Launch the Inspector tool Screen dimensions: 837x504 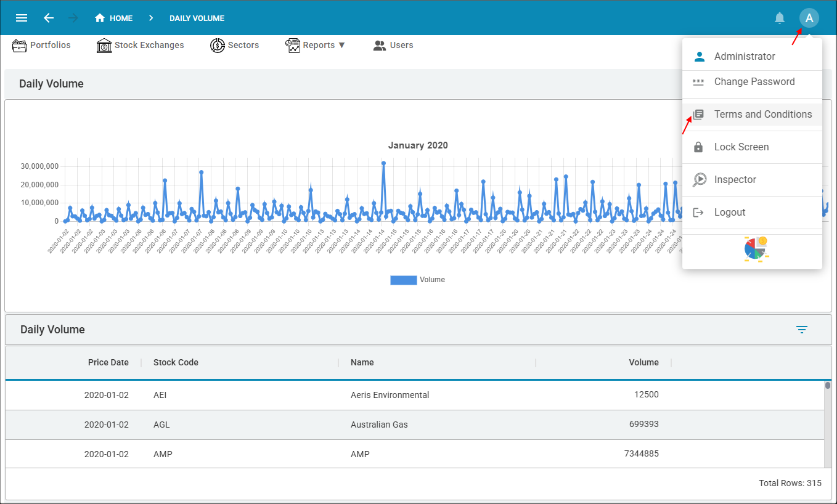[x=735, y=179]
